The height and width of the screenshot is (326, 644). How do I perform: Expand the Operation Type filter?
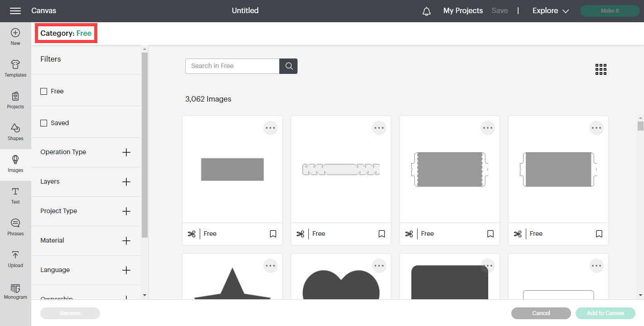126,152
